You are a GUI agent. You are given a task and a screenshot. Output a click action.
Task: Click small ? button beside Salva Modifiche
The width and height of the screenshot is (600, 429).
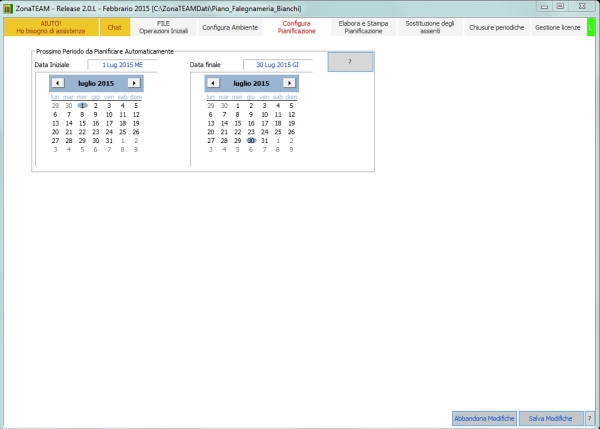589,418
